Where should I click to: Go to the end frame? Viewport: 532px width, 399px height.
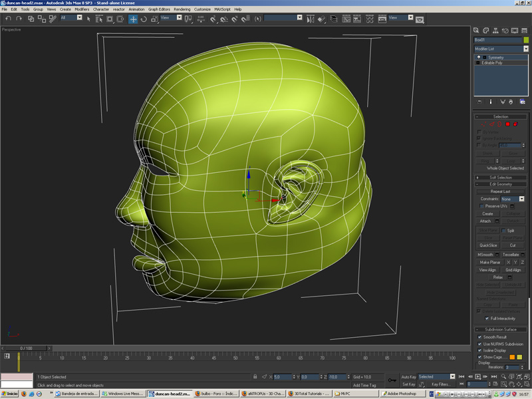point(494,376)
